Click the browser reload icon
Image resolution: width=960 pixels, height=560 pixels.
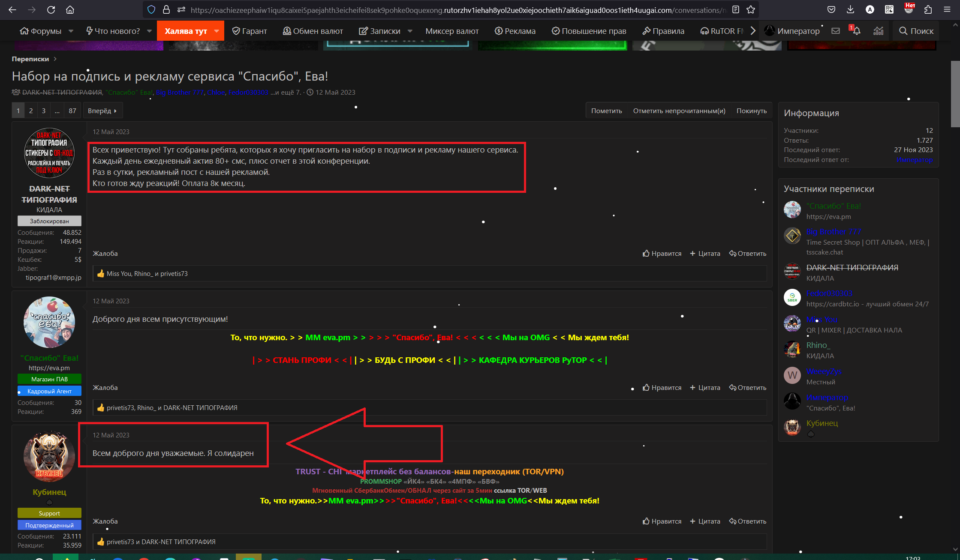click(51, 9)
